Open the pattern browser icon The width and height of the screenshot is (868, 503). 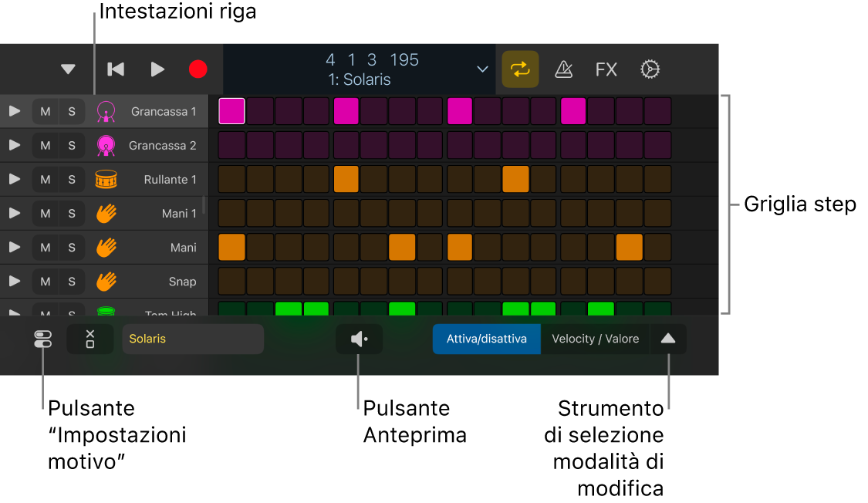click(42, 338)
